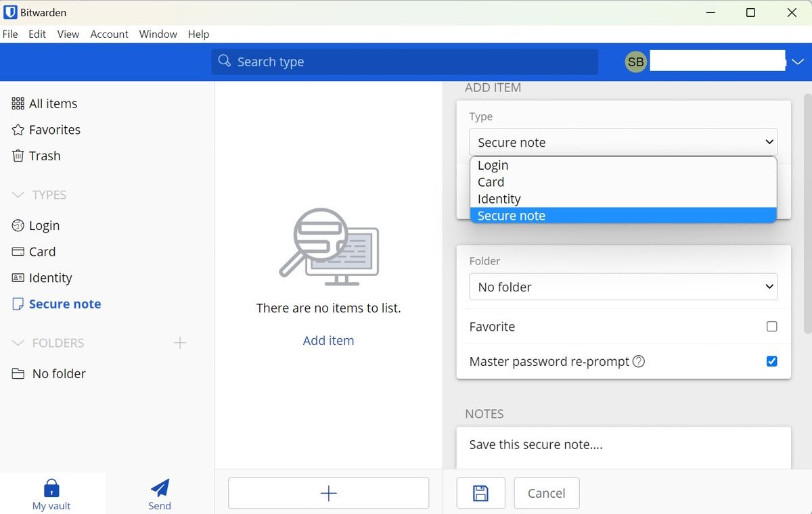Open the Help menu
The height and width of the screenshot is (514, 812).
(x=198, y=34)
